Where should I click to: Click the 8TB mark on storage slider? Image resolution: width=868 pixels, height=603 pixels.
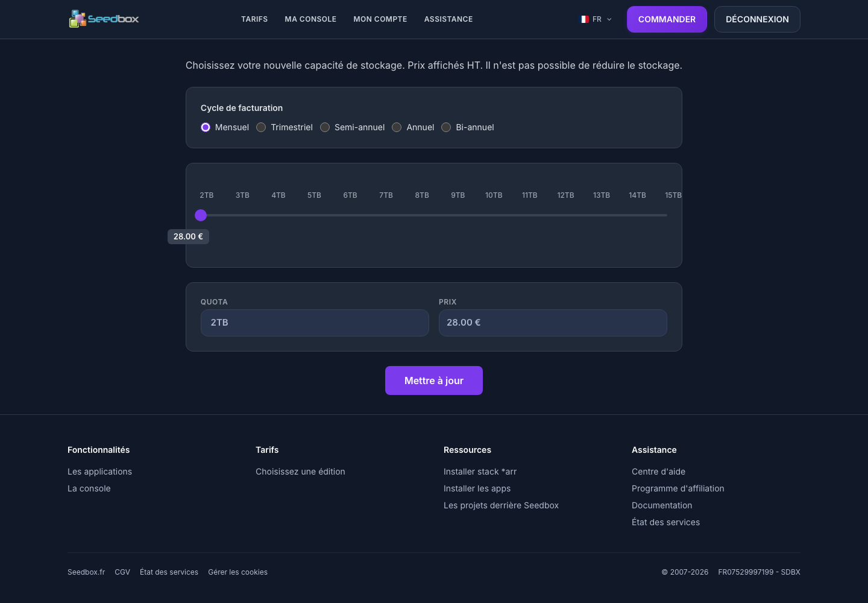[422, 195]
